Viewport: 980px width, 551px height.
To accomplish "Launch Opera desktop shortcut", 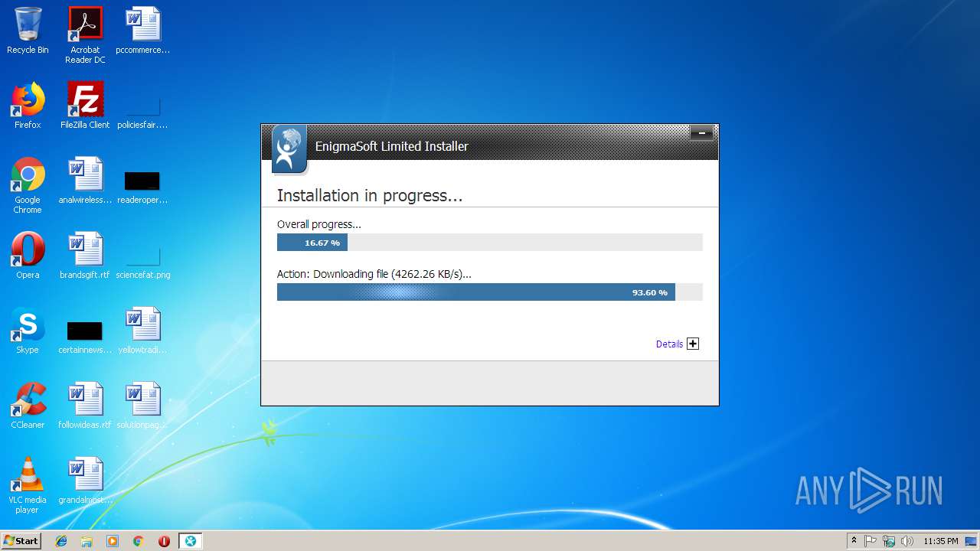I will [x=28, y=256].
